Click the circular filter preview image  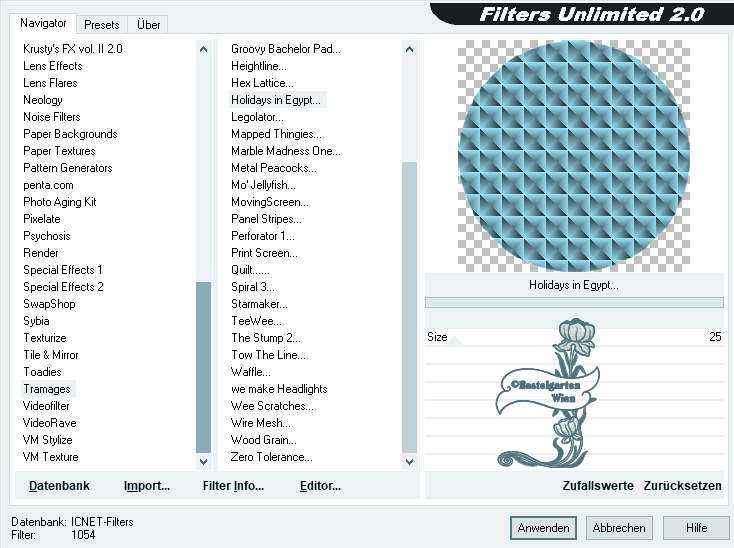click(573, 156)
